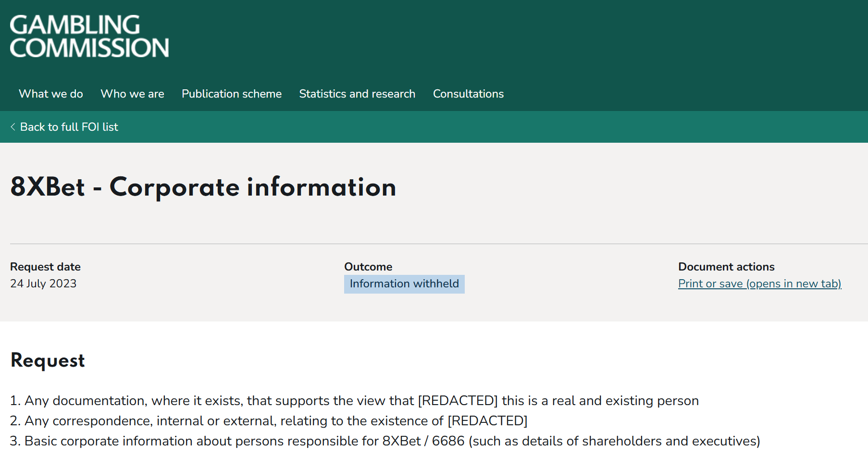Click the Request section heading
The width and height of the screenshot is (868, 469).
pyautogui.click(x=48, y=360)
